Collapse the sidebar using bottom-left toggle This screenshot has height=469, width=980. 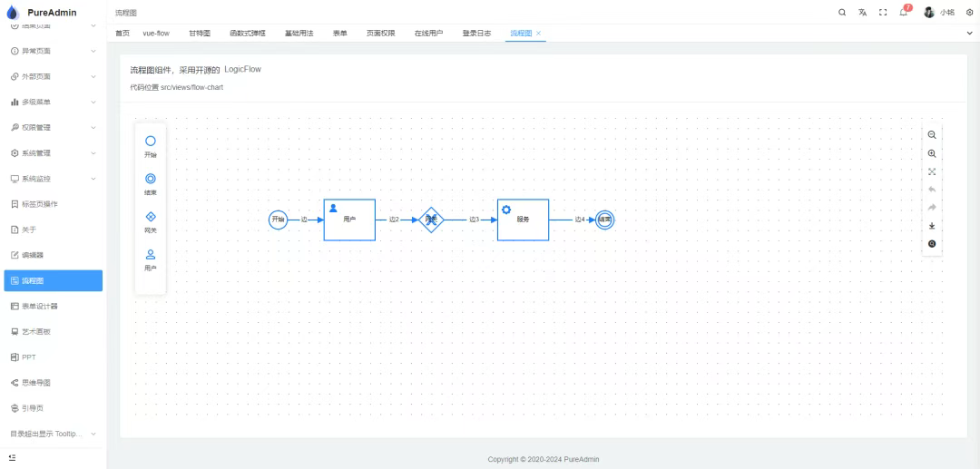[x=14, y=459]
